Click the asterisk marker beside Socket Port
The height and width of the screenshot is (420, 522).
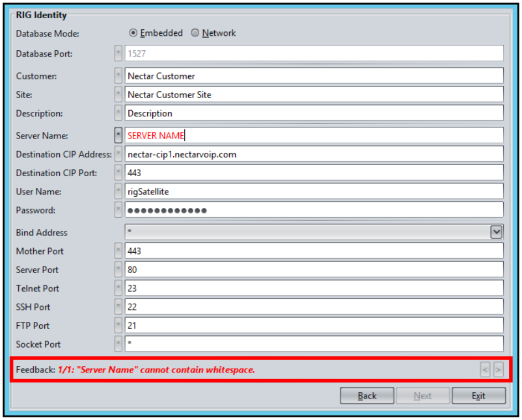(118, 344)
